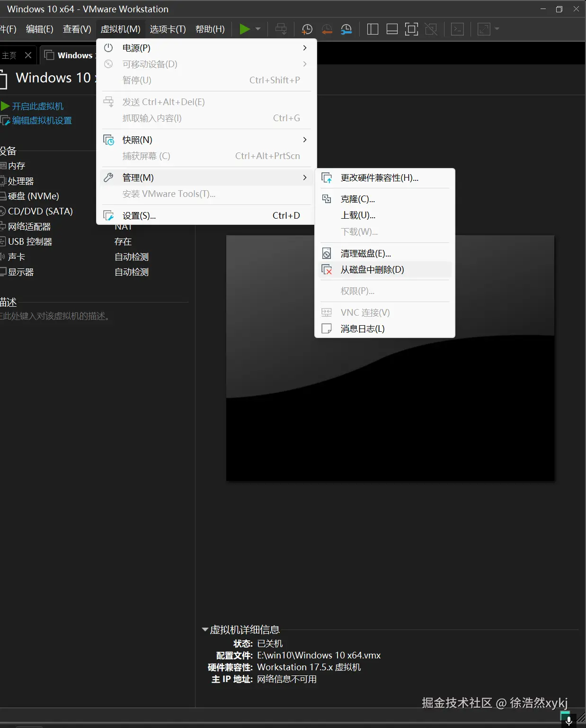Open the 编辑(E) menu

tap(40, 29)
